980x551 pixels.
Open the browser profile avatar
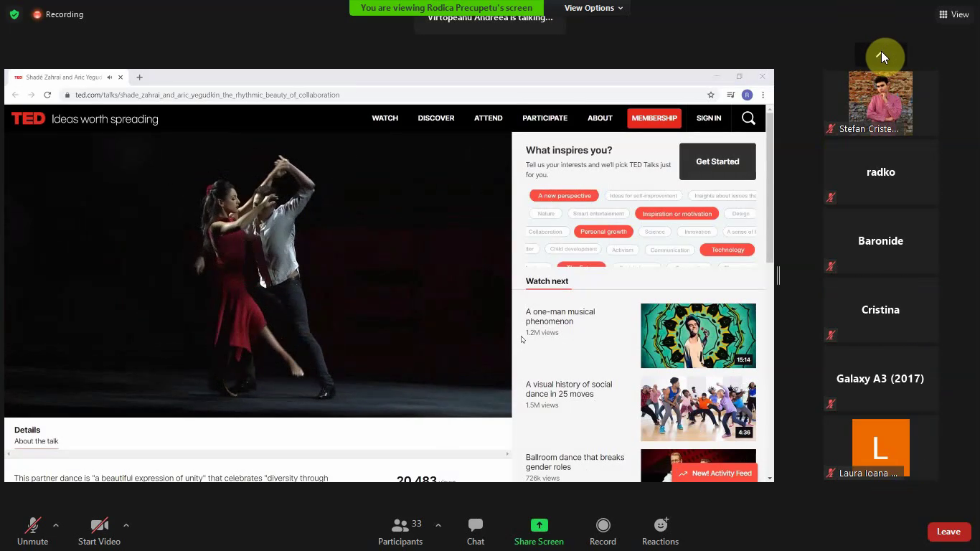(x=747, y=95)
